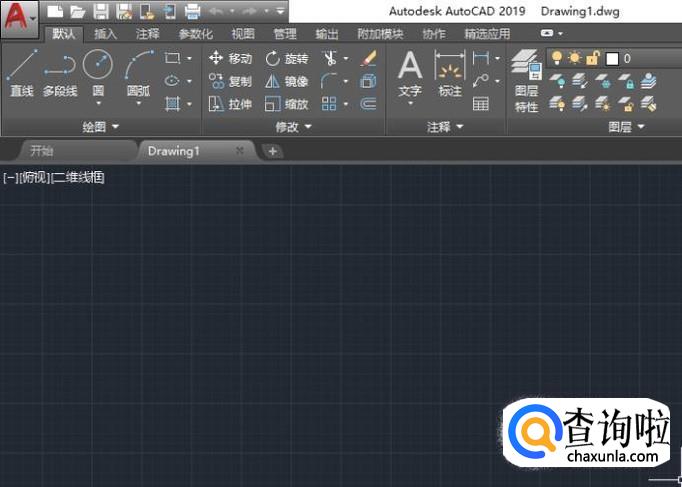682x487 pixels.
Task: Toggle layer 0 lock padlock icon
Action: click(593, 58)
